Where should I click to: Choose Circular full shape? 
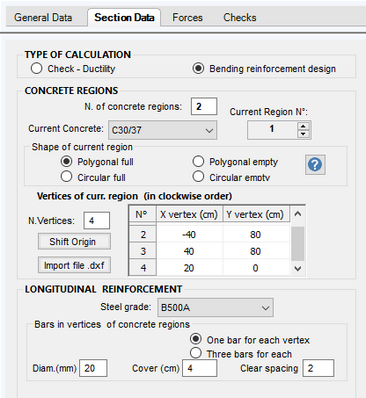(x=93, y=177)
